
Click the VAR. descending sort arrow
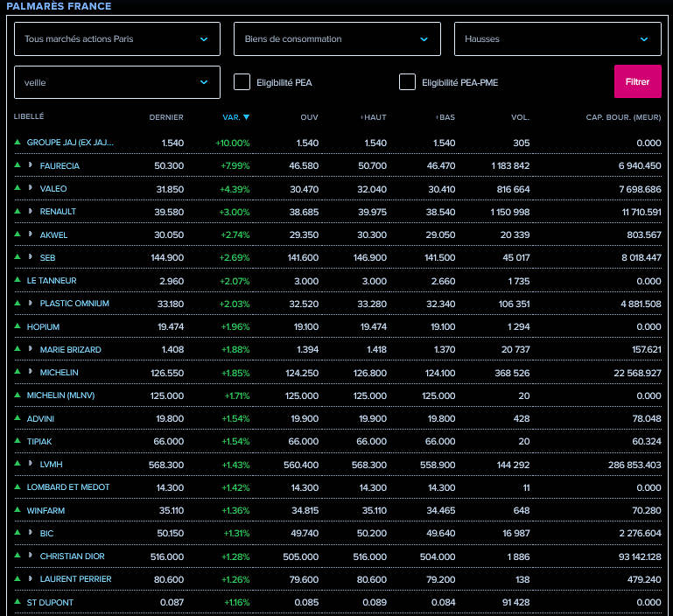[x=247, y=117]
